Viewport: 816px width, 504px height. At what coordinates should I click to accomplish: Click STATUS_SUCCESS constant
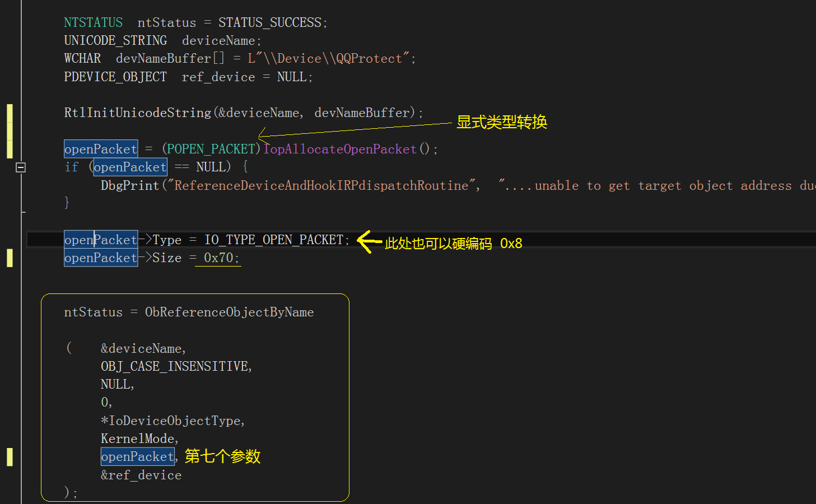coord(270,22)
